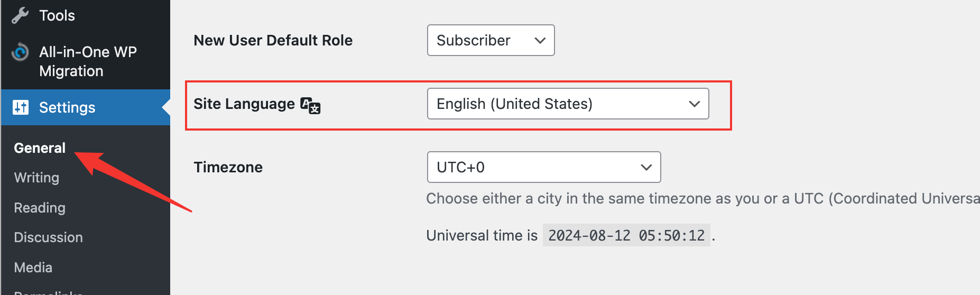Viewport: 980px width, 295px height.
Task: Click the New User Default Role label
Action: coord(273,40)
